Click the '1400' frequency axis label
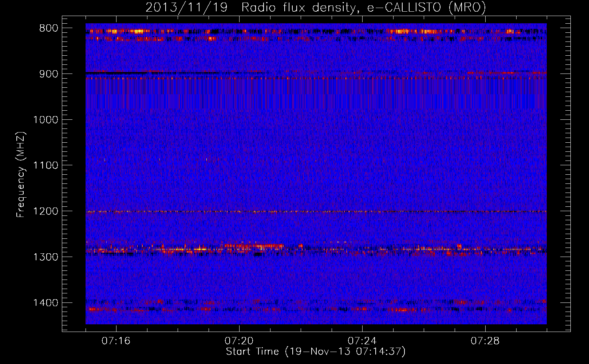The image size is (589, 364). point(46,303)
